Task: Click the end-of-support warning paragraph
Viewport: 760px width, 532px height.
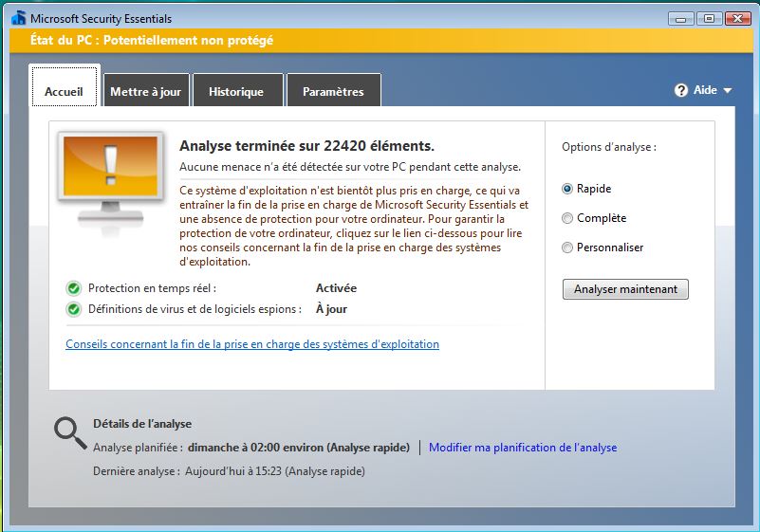Action: point(354,226)
